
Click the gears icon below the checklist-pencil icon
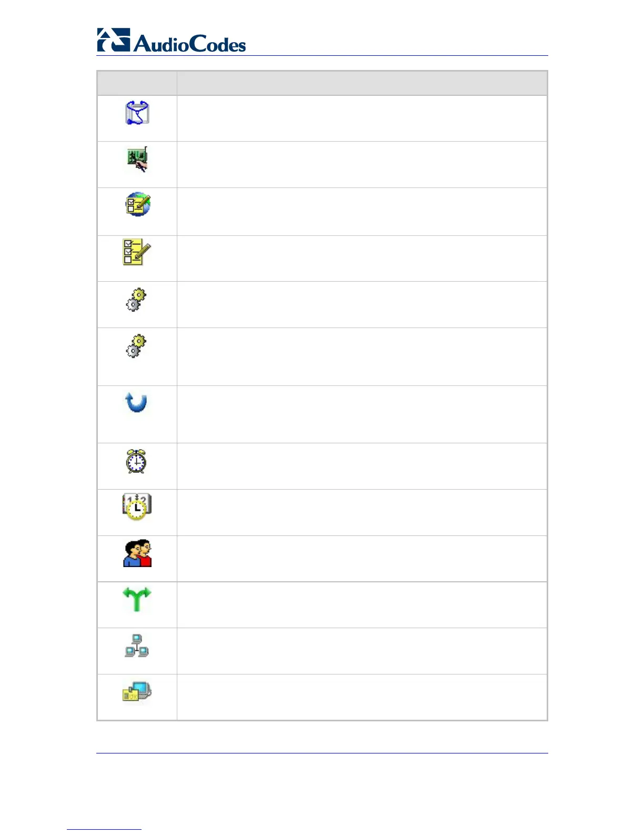pyautogui.click(x=136, y=299)
